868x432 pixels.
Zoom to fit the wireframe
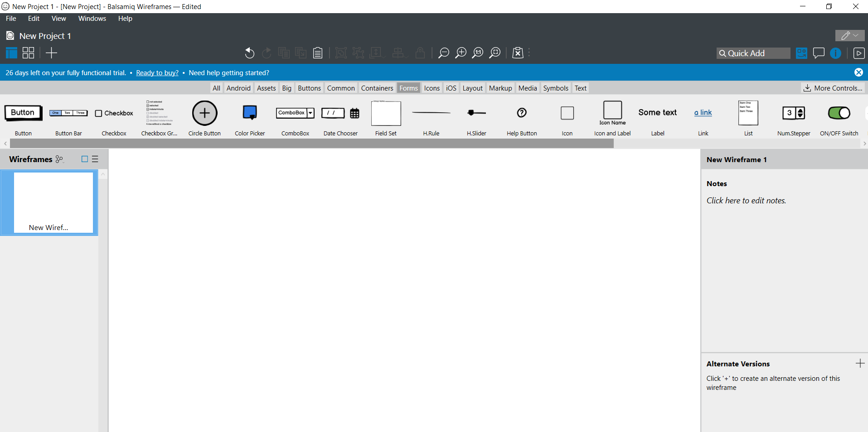(x=495, y=53)
